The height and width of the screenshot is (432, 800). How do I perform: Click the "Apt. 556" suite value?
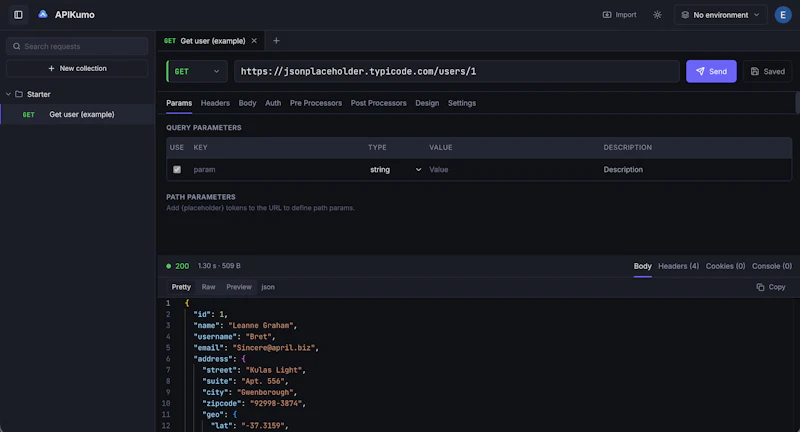click(x=263, y=381)
